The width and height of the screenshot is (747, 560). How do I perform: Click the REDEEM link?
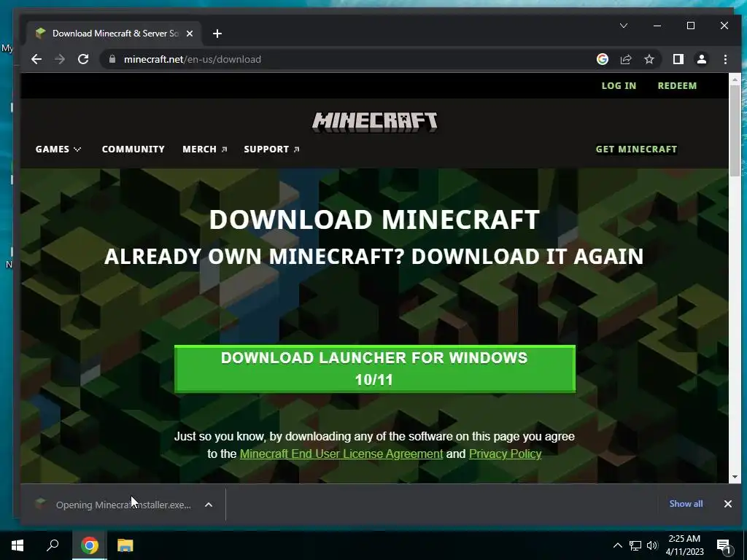677,86
